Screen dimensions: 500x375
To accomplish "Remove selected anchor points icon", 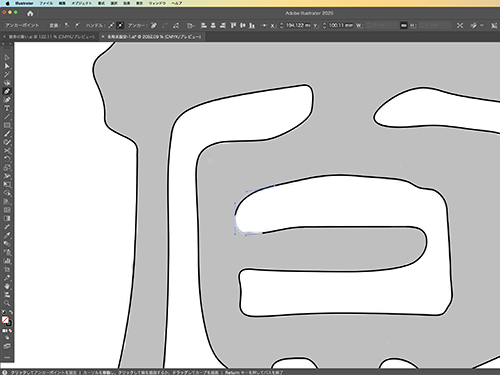I will (154, 25).
